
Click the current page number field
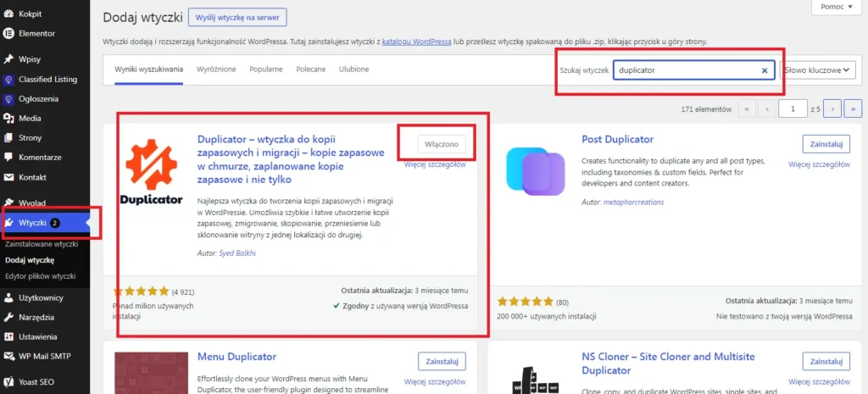pos(793,109)
